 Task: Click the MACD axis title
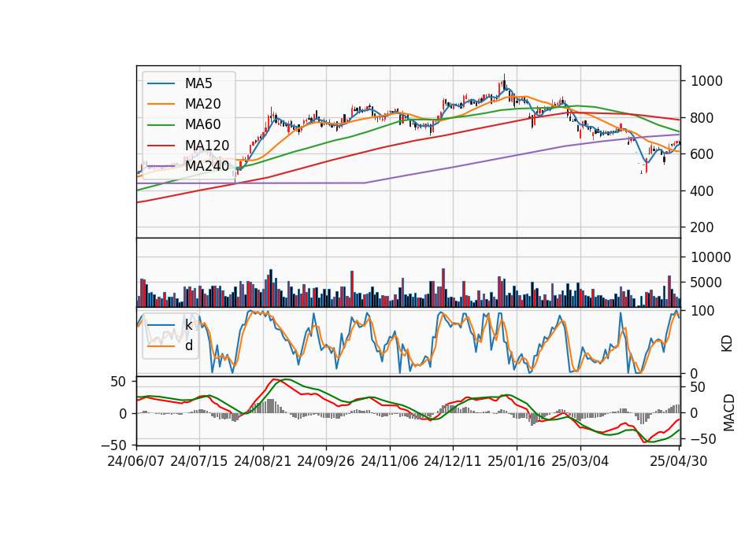click(x=729, y=413)
